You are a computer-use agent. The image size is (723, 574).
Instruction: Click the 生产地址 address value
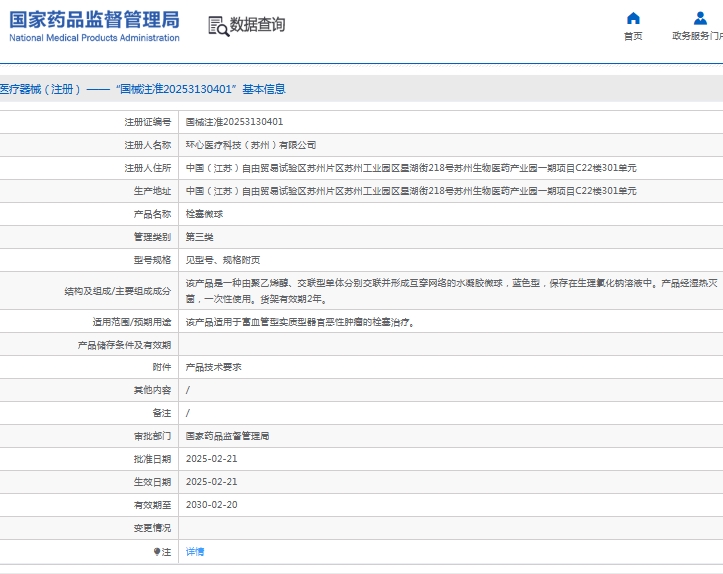(411, 191)
